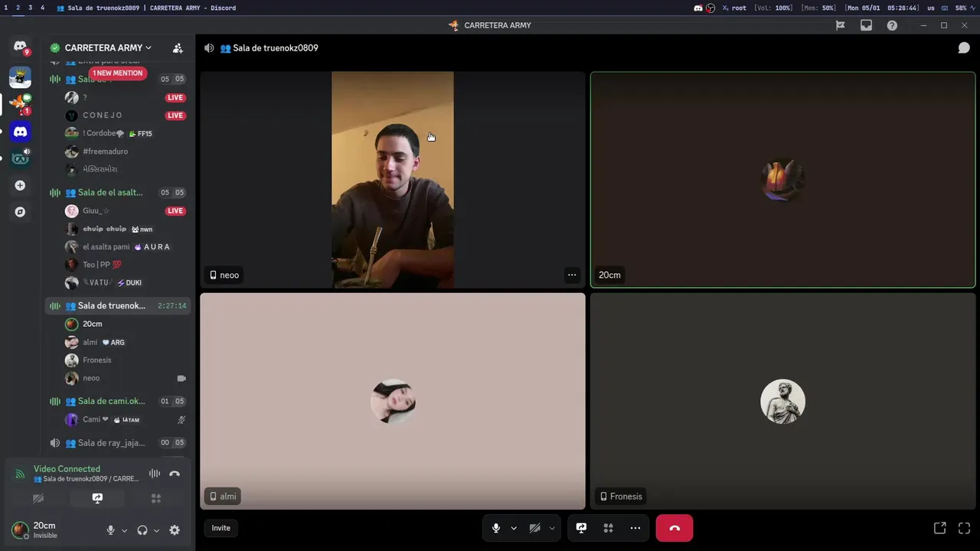980x551 pixels.
Task: Open more call options ellipsis
Action: pyautogui.click(x=635, y=528)
